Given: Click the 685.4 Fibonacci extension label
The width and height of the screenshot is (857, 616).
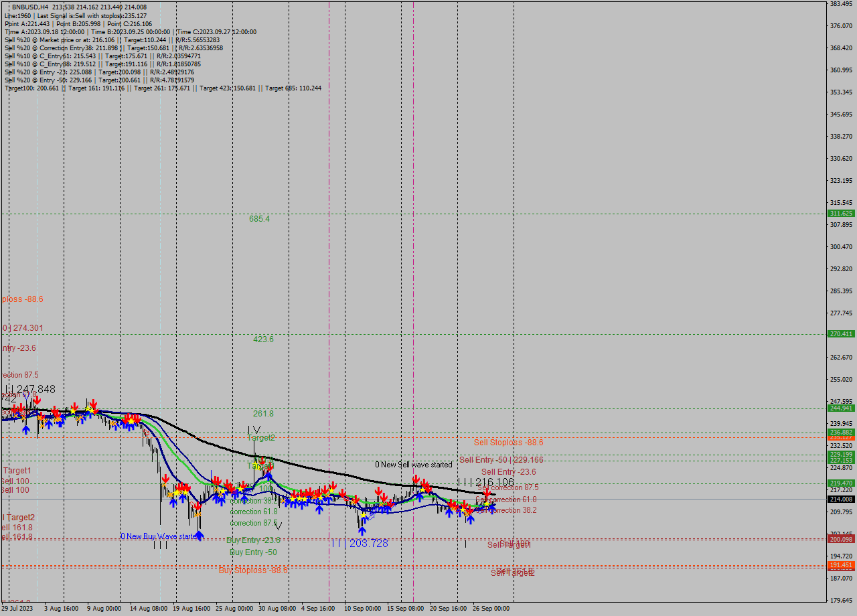Looking at the screenshot, I should (258, 218).
